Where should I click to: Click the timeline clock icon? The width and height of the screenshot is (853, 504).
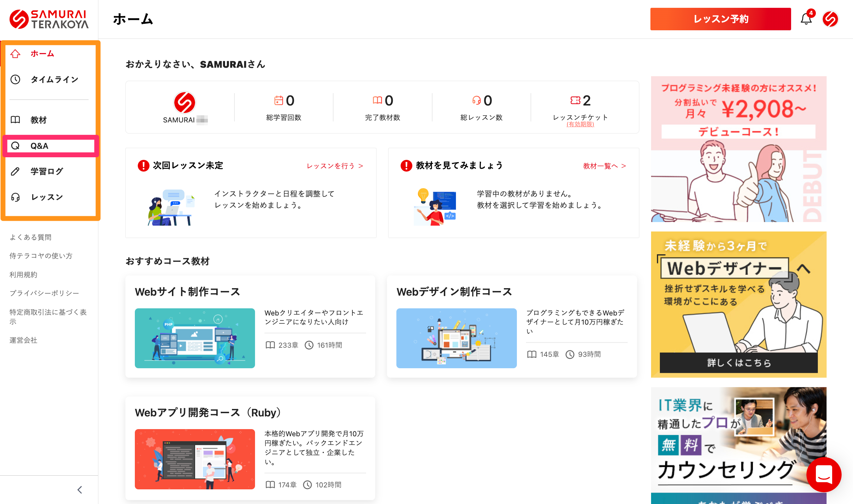pyautogui.click(x=15, y=79)
